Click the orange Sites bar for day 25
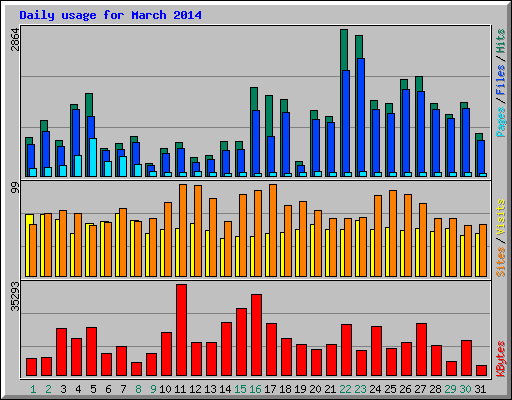The height and width of the screenshot is (400, 512). pyautogui.click(x=393, y=233)
